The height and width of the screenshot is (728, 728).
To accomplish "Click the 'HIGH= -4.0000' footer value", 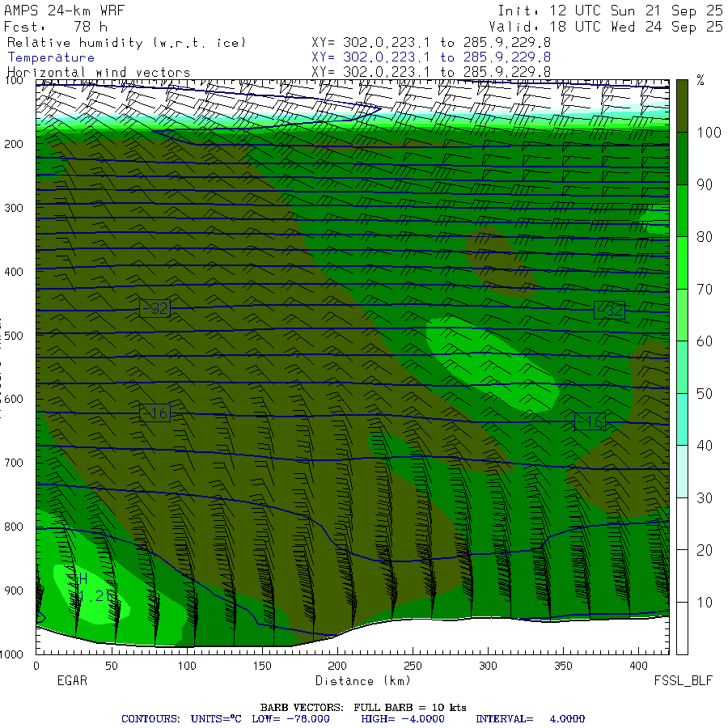I will click(x=403, y=719).
